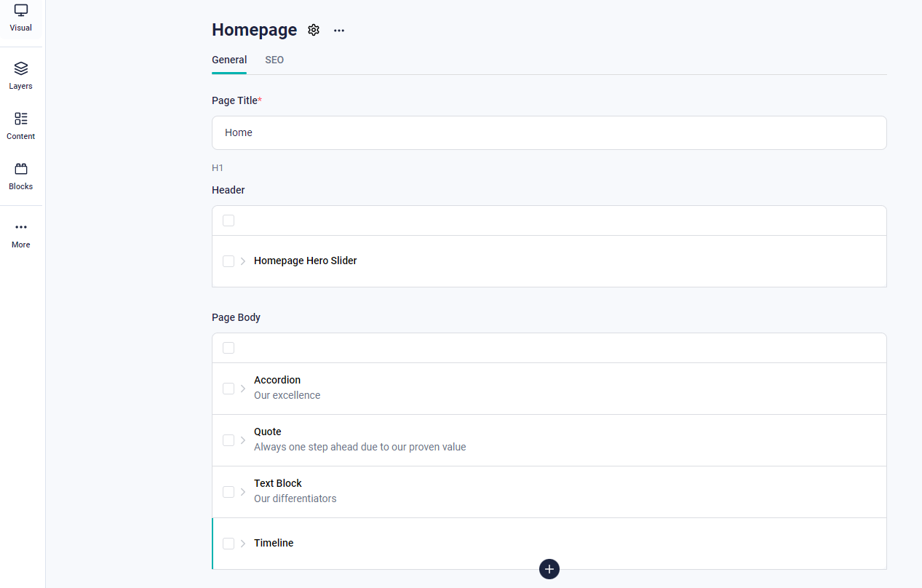922x588 pixels.
Task: Click the Page Title input field
Action: coord(549,132)
